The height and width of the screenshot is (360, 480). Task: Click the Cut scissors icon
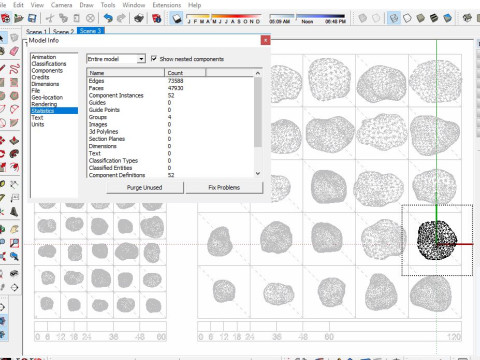pos(50,18)
